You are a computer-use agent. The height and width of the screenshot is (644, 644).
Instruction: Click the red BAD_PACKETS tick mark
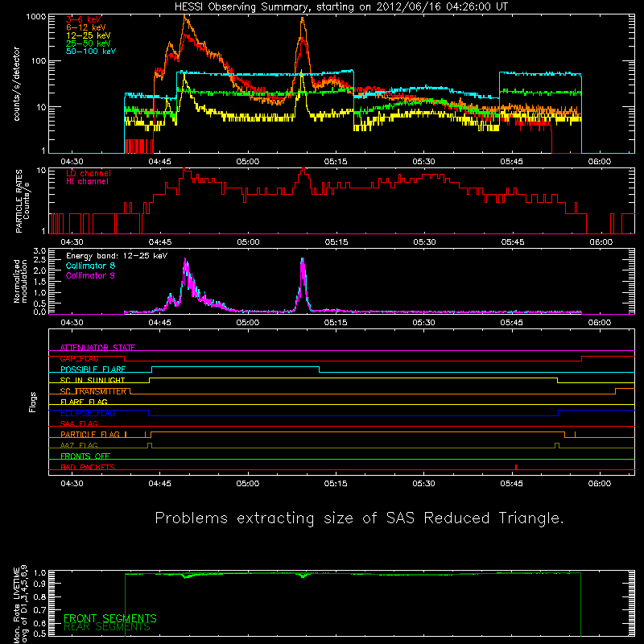[x=516, y=467]
